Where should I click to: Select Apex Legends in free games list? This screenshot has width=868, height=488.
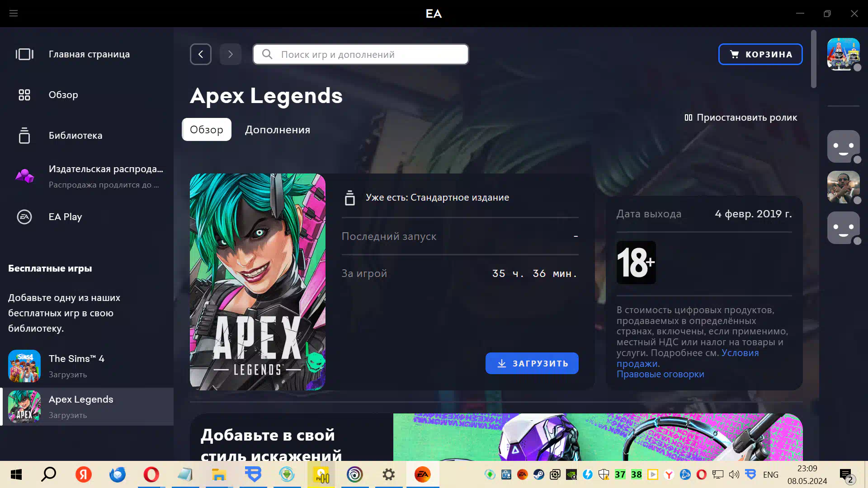(87, 407)
